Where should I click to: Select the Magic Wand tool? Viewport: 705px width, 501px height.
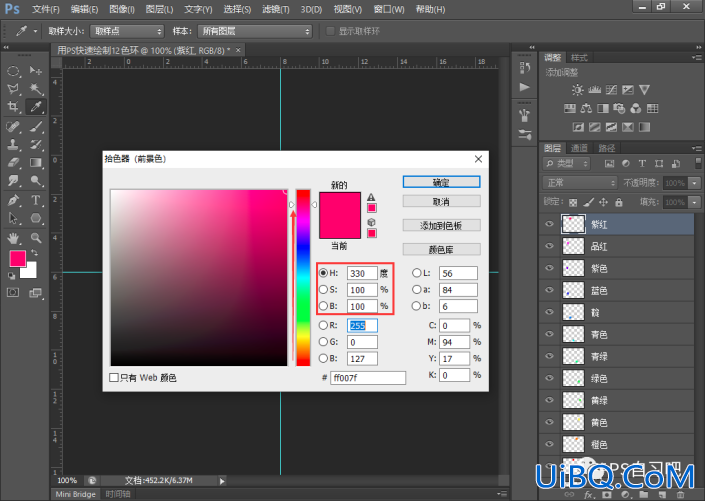[36, 89]
